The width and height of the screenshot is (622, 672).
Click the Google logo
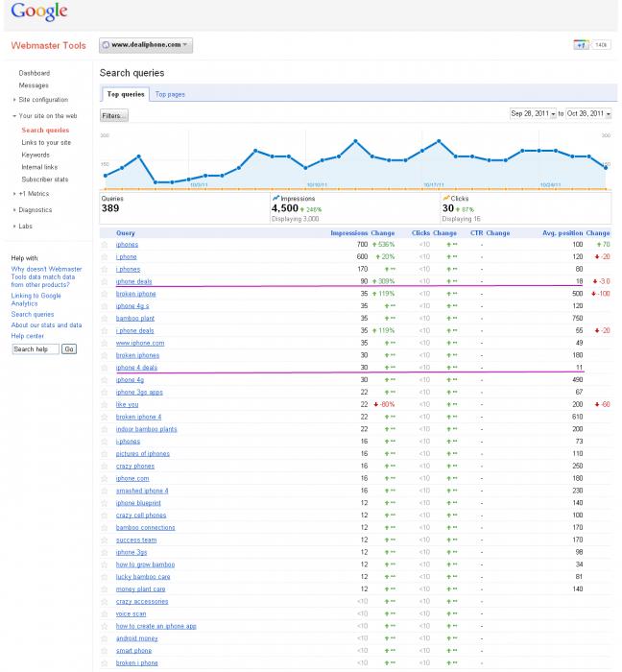[x=39, y=12]
